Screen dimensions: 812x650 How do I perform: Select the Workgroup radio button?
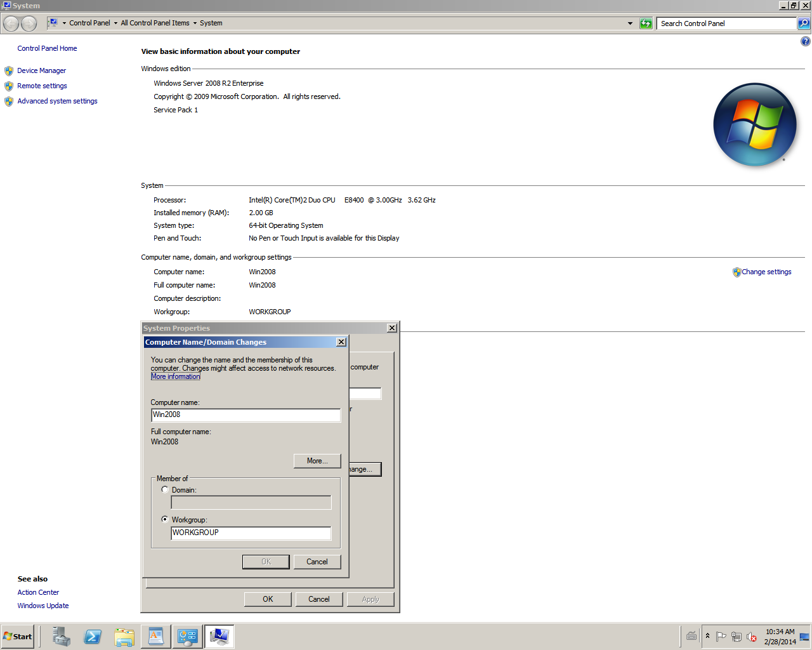point(165,519)
